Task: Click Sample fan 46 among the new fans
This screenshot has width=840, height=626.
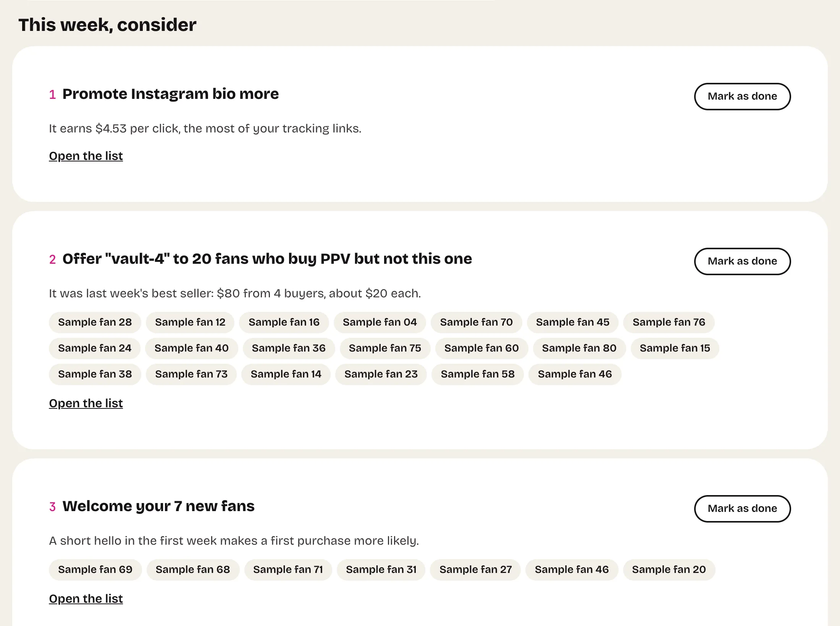Action: click(572, 570)
